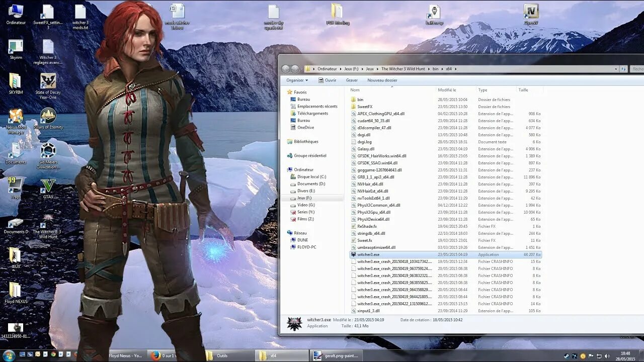
Task: Select witcher 3 mods.txt desktop file
Action: click(80, 17)
